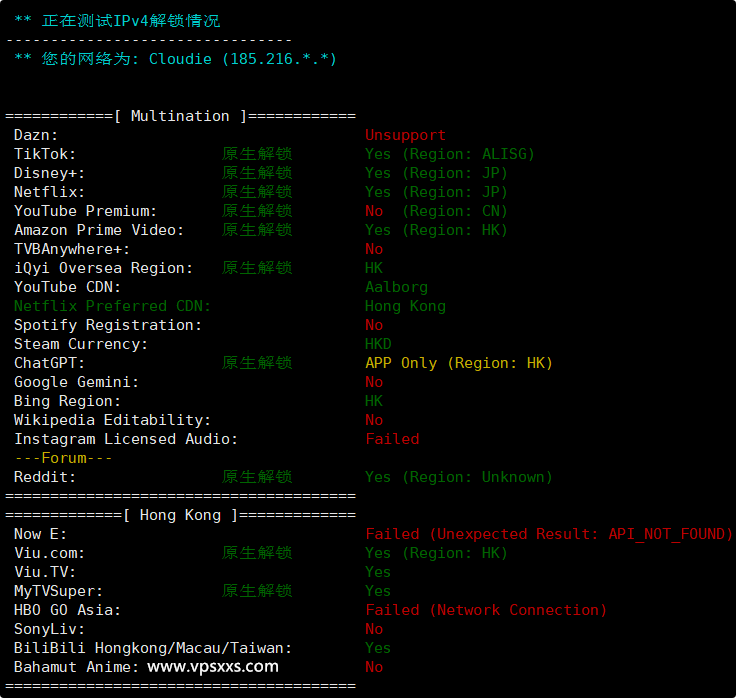Click 'Amazon Prime Video:' label

(99, 230)
